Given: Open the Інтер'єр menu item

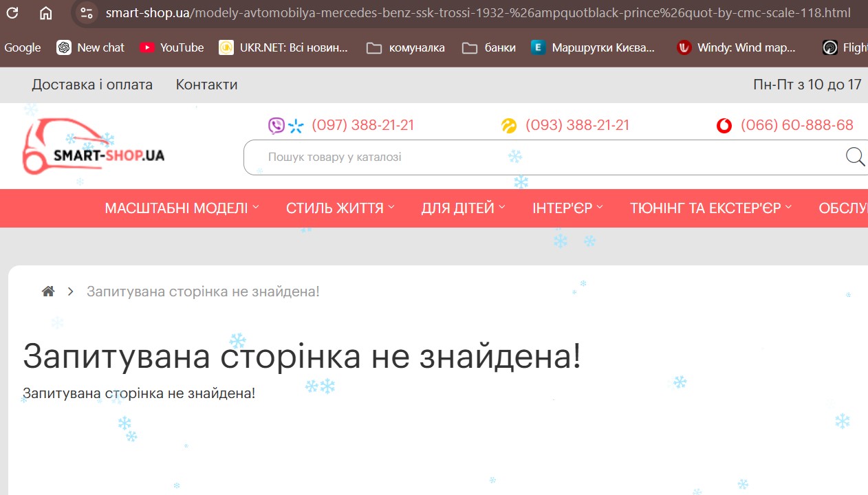Looking at the screenshot, I should tap(567, 208).
